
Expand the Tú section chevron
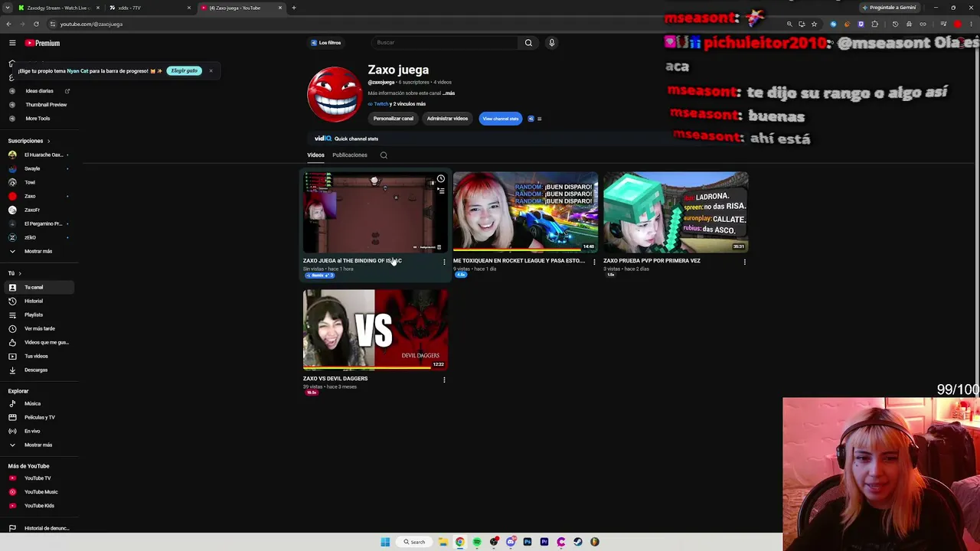[20, 273]
